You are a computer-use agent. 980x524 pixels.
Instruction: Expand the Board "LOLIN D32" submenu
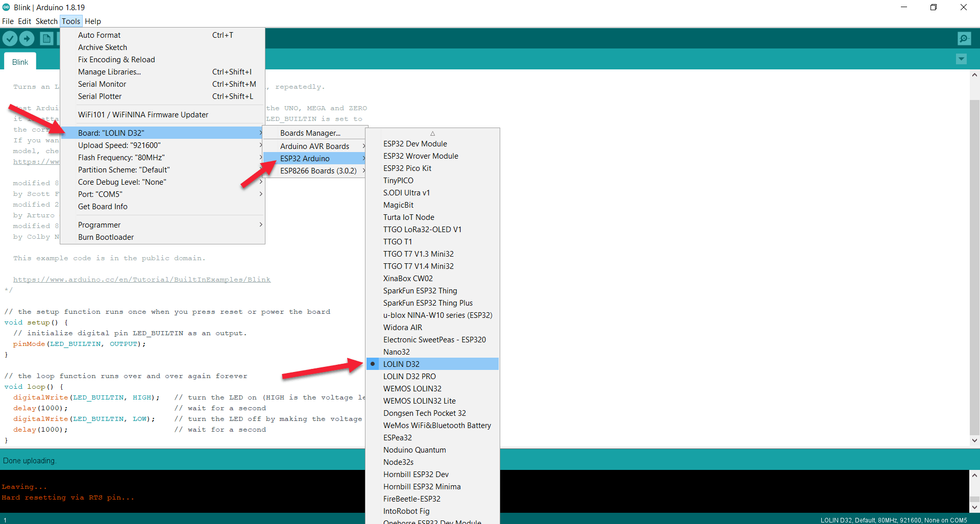[162, 133]
